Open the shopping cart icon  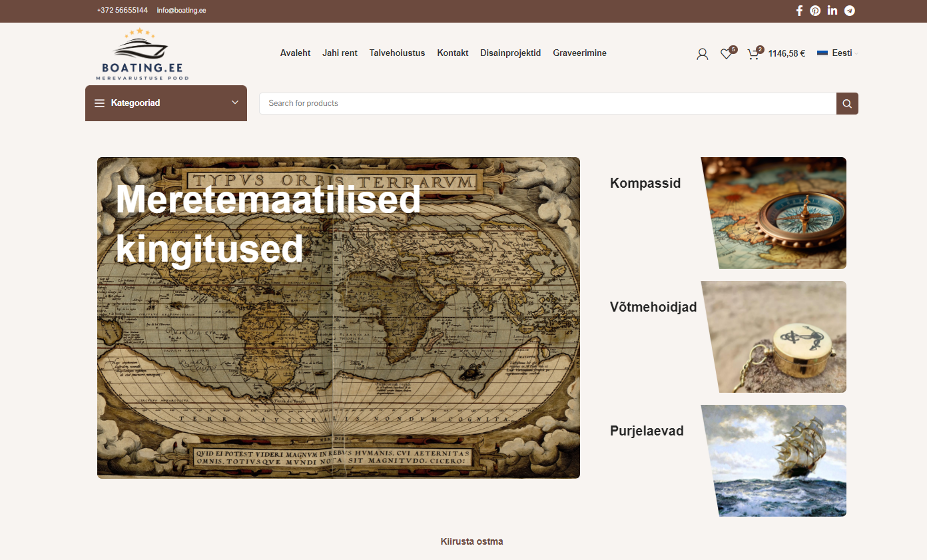coord(753,54)
